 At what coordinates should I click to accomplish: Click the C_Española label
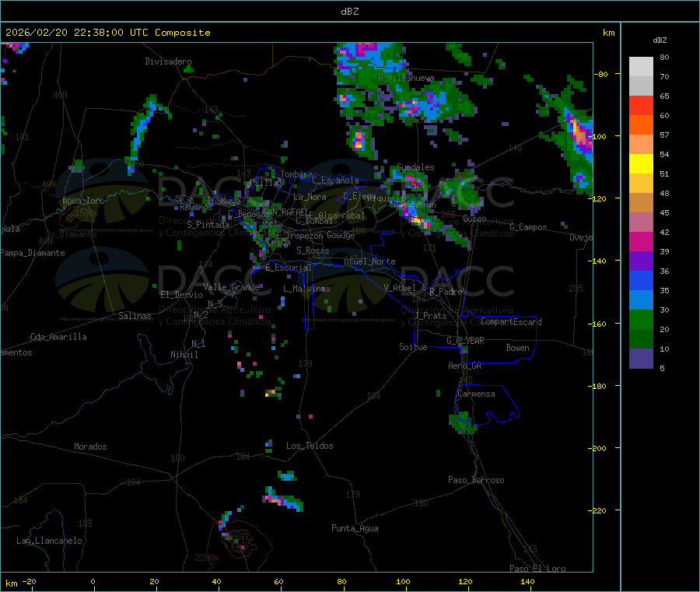[x=335, y=180]
